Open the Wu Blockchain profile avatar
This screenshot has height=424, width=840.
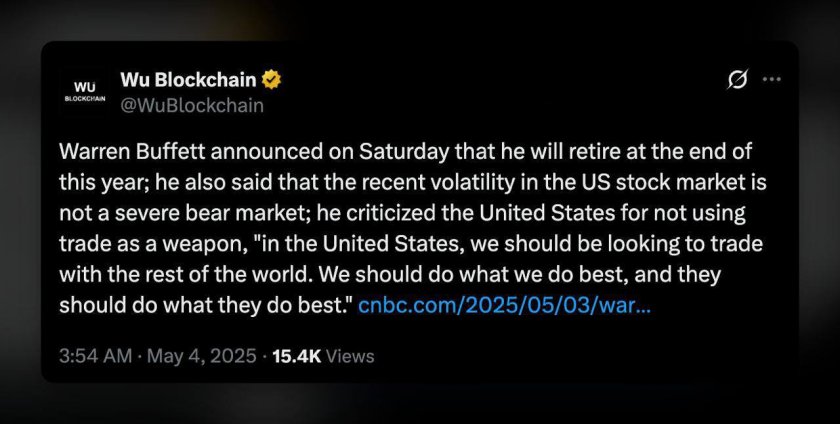click(85, 91)
